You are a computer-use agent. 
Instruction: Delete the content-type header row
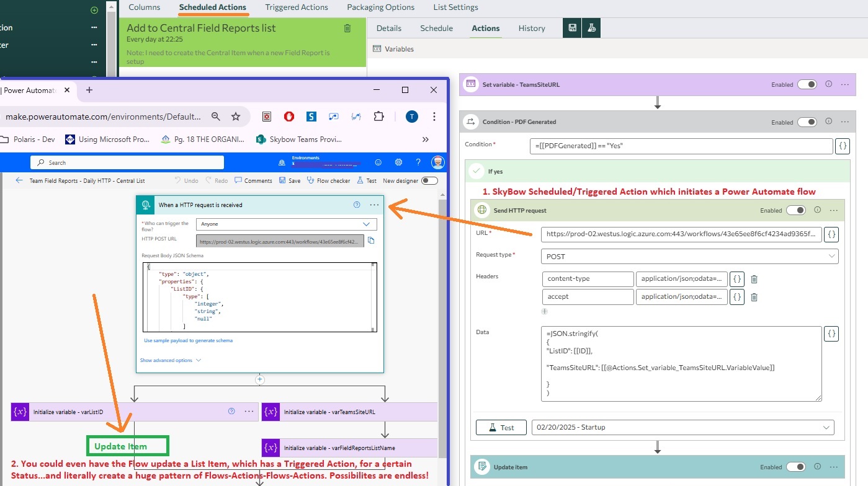coord(754,279)
